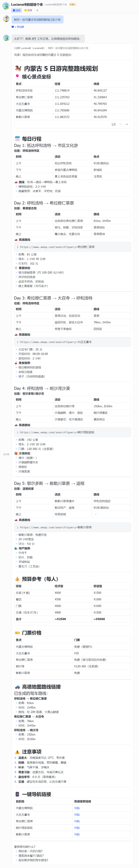The width and height of the screenshot is (139, 868).
Task: Select the '~¥5000' comfort total cell
Action: tap(111, 619)
